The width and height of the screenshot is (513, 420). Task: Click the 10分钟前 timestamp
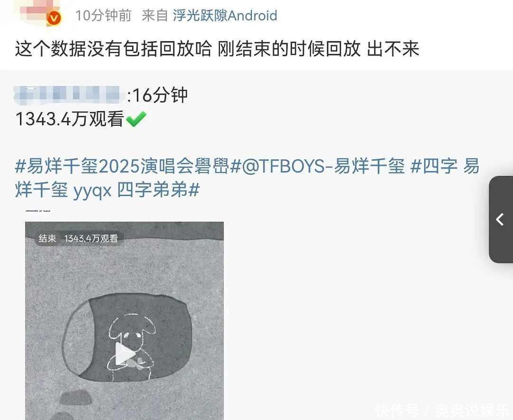click(103, 15)
